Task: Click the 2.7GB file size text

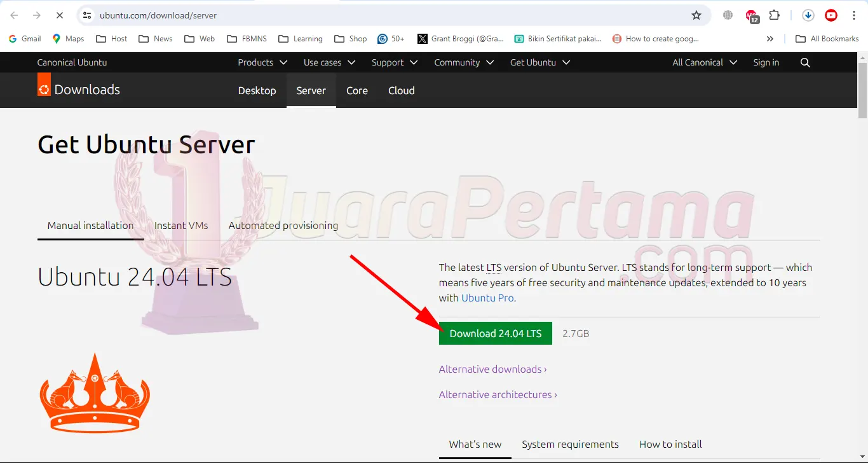Action: [576, 333]
